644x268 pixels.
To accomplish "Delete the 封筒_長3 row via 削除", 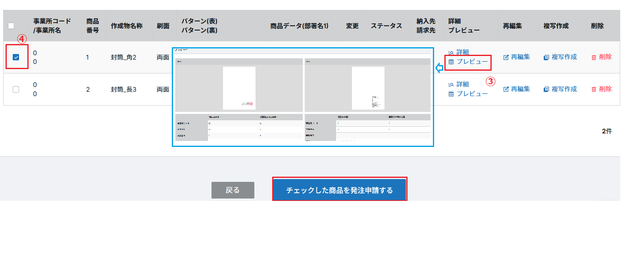I will (x=602, y=89).
